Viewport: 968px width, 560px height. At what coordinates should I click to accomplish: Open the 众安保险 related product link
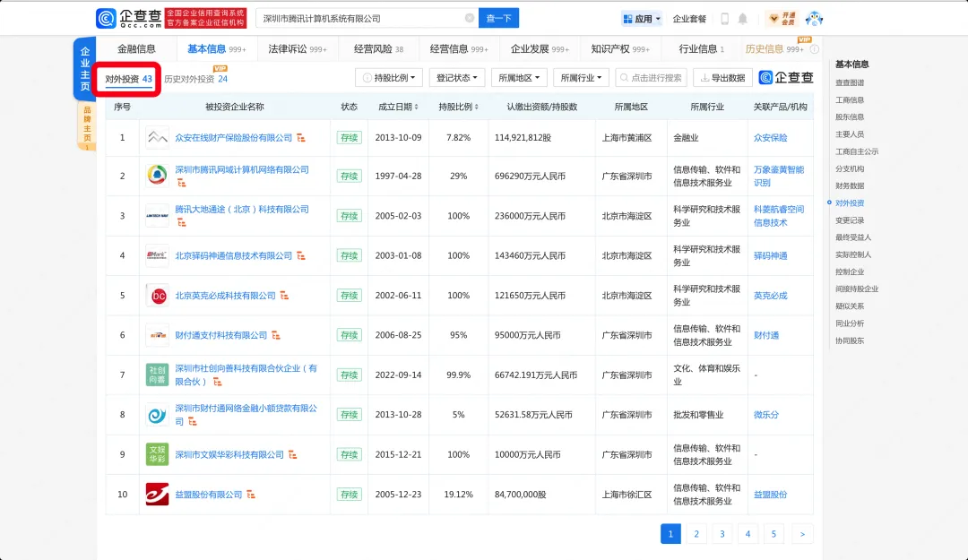(771, 138)
